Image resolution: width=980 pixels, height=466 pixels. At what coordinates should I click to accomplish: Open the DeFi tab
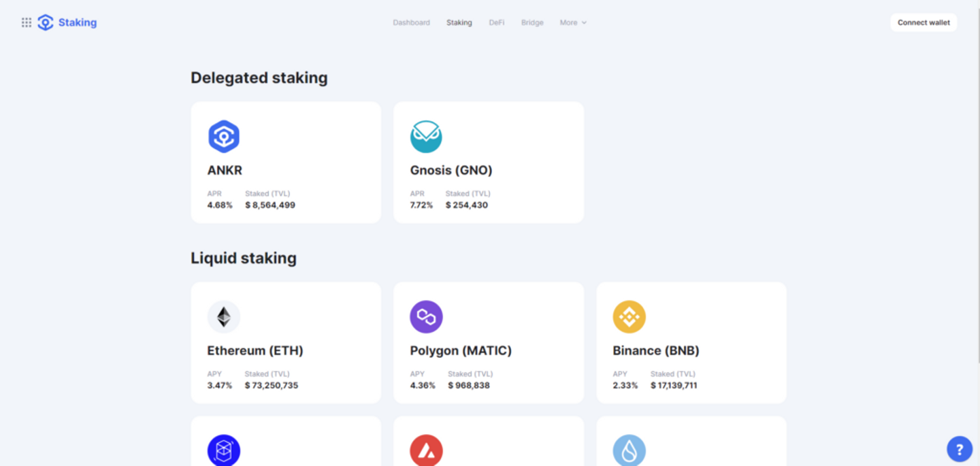497,22
